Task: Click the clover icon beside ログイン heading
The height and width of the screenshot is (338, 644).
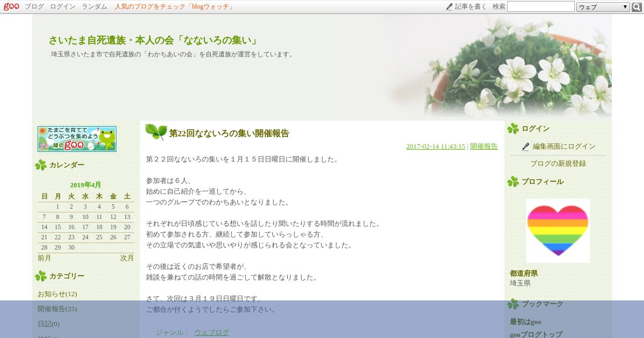Action: point(513,129)
